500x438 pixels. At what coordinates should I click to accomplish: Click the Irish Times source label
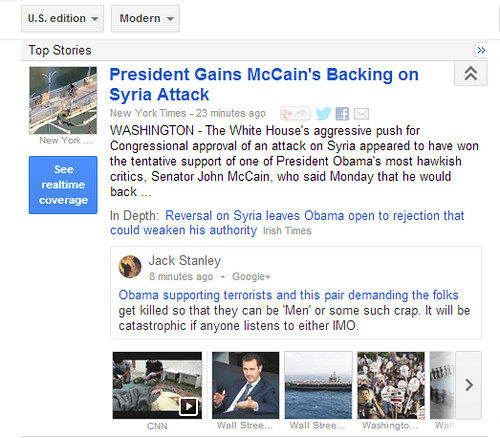[287, 231]
